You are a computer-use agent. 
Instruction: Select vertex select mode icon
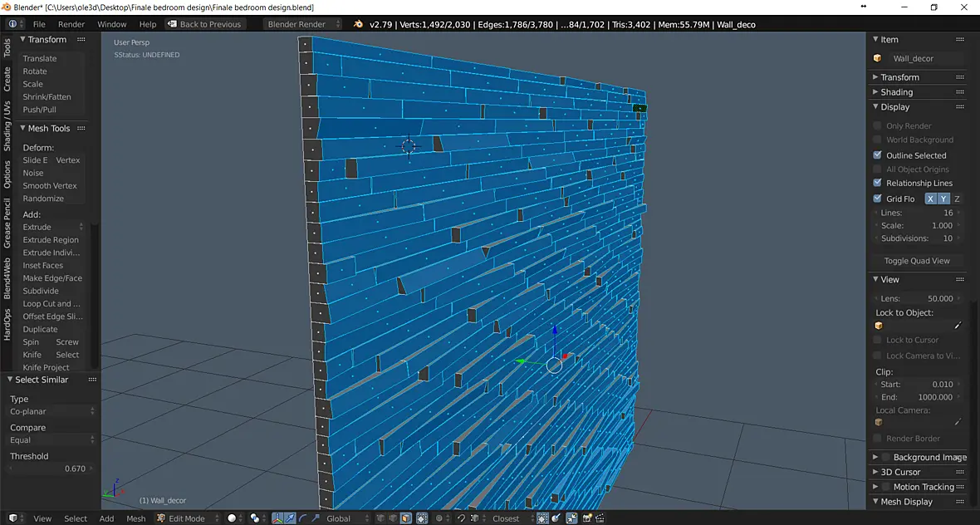[x=380, y=518]
